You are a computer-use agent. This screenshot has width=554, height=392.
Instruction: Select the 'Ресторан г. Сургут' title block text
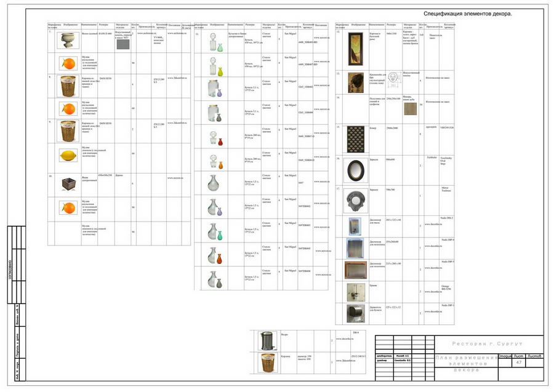point(488,343)
